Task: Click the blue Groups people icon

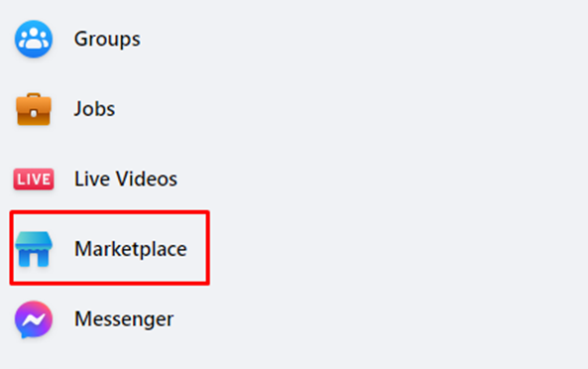Action: 34,39
